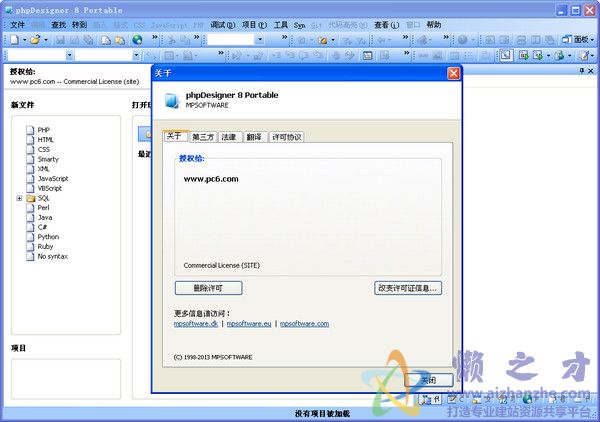Switch to the 翻译 tab
The image size is (600, 422).
[x=254, y=137]
